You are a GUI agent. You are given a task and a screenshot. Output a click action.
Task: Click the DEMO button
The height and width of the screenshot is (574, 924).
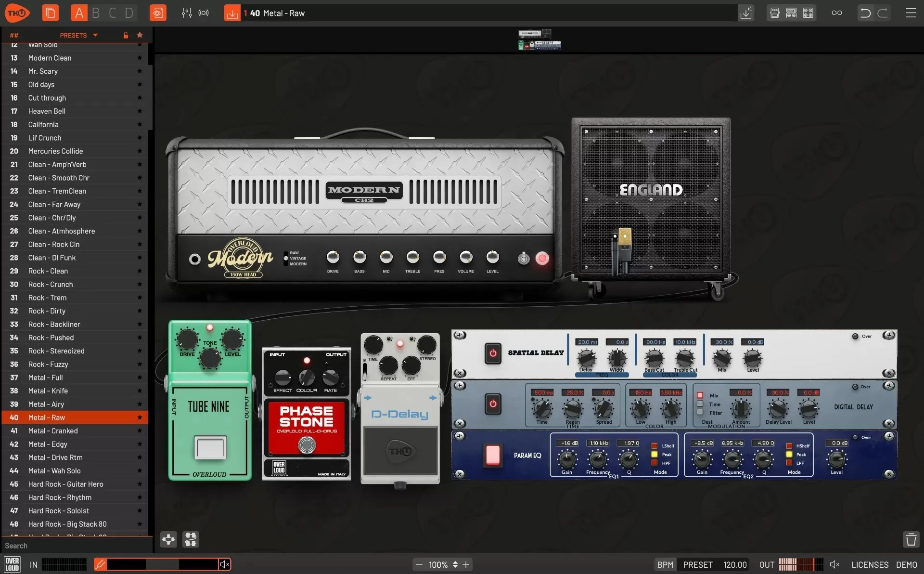point(907,564)
